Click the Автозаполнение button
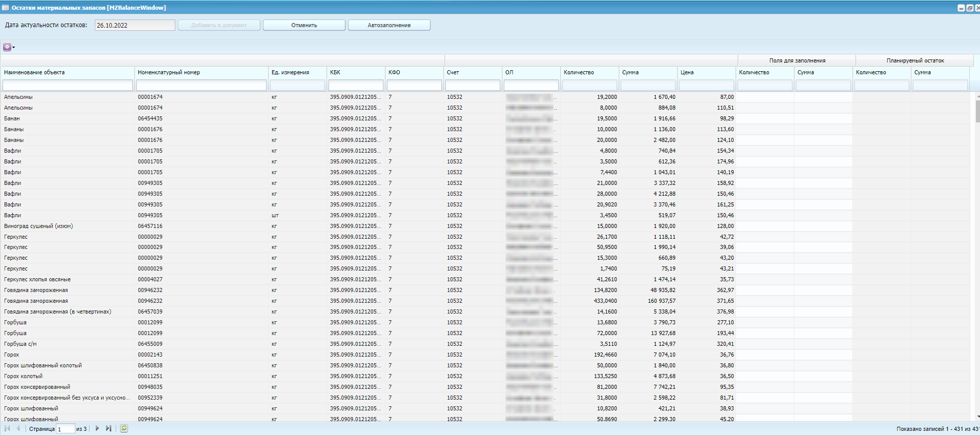Viewport: 980px width, 436px height. click(x=389, y=25)
